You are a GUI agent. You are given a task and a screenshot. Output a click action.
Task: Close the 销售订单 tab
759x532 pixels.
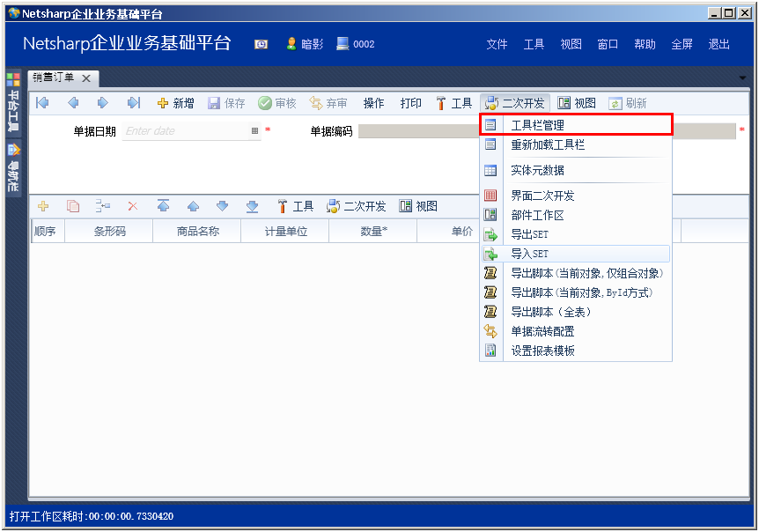point(86,78)
